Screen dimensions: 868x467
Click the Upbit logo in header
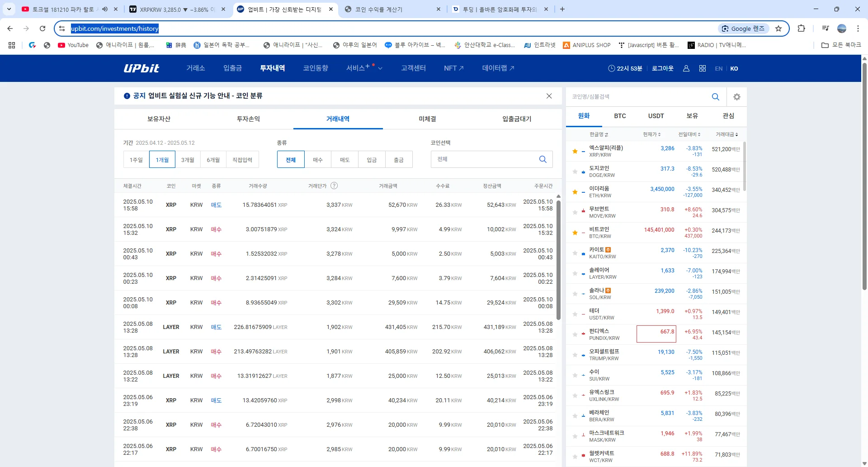pos(142,68)
